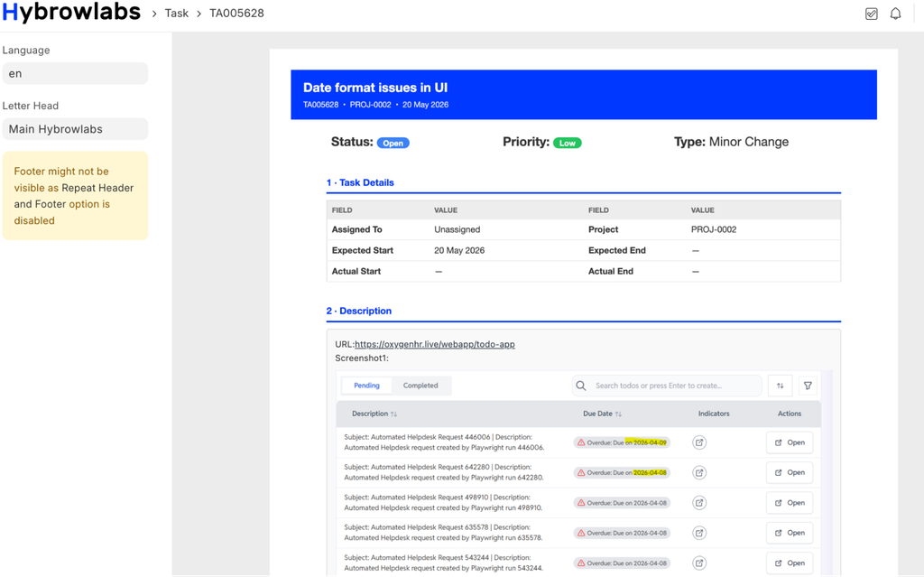924x577 pixels.
Task: Click the Language field showing en
Action: coord(75,73)
